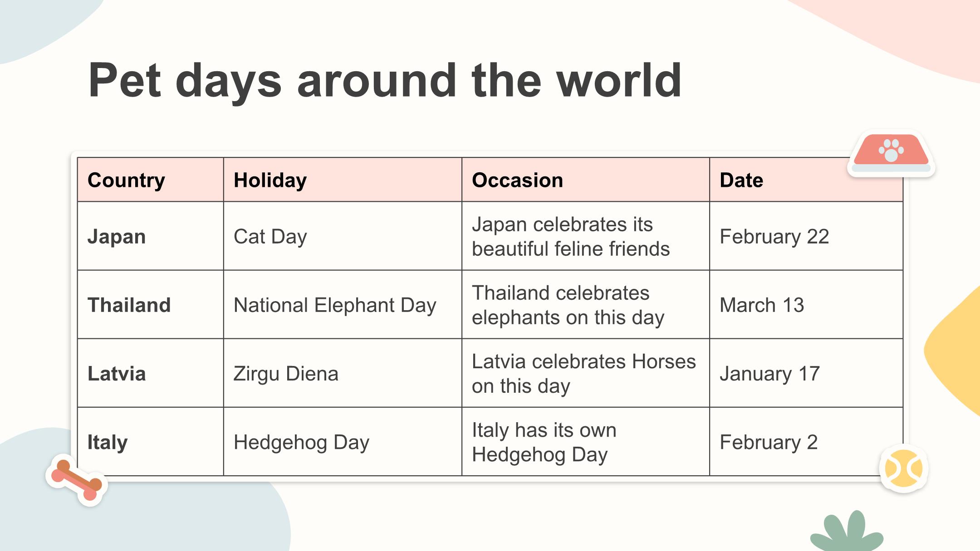
Task: Click the Latvia celebrates Horses cell
Action: 586,373
